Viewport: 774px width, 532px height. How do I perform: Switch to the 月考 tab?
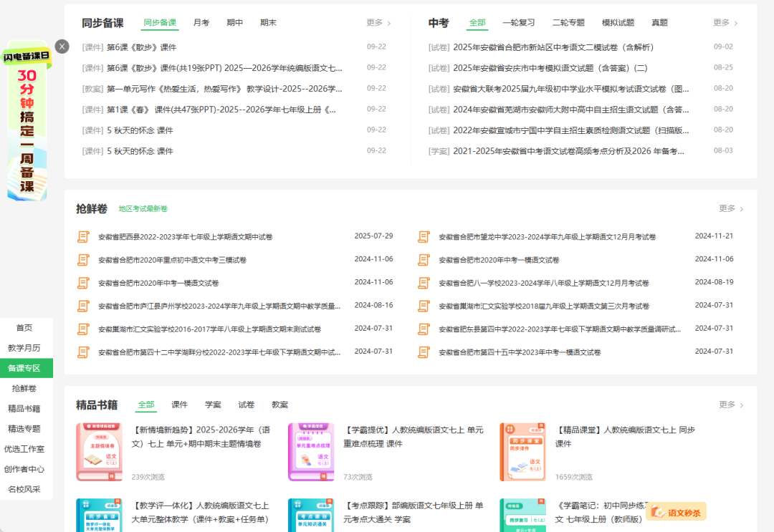(201, 22)
